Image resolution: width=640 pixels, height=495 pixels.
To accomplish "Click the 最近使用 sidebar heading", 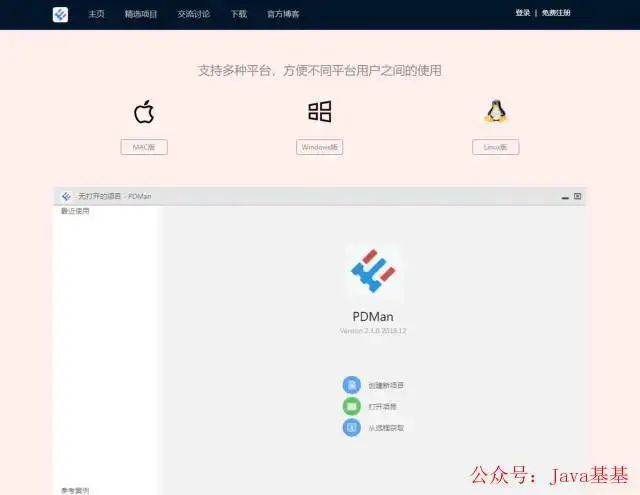I will click(x=75, y=211).
